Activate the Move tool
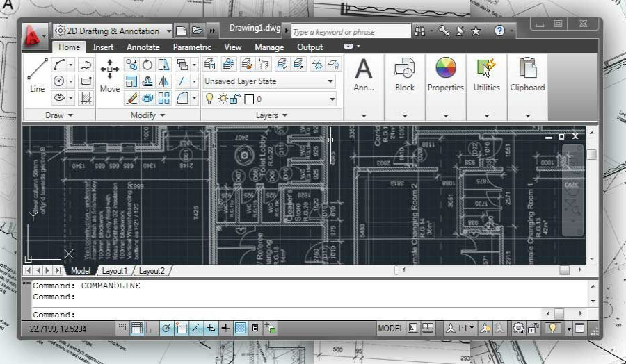626x364 pixels. pos(109,74)
